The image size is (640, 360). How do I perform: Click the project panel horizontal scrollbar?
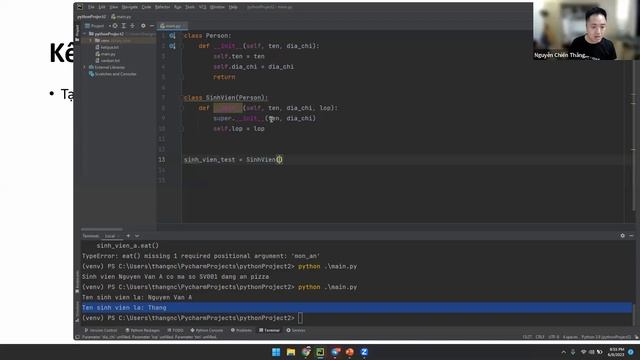point(102,229)
